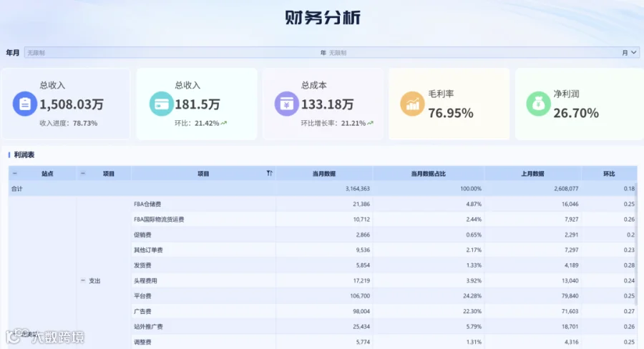Image resolution: width=644 pixels, height=349 pixels.
Task: Select the 站外推广费 row item
Action: coord(148,327)
